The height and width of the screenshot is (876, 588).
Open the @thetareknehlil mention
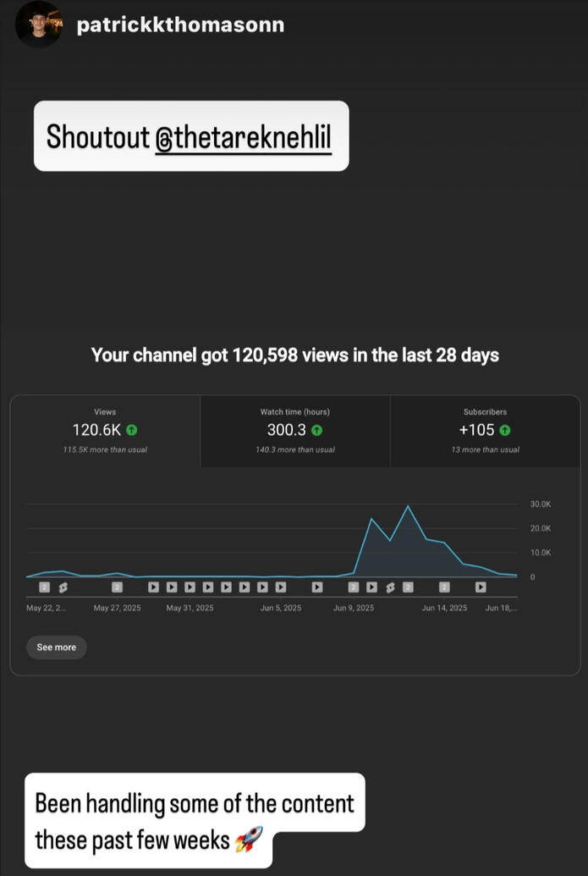243,136
